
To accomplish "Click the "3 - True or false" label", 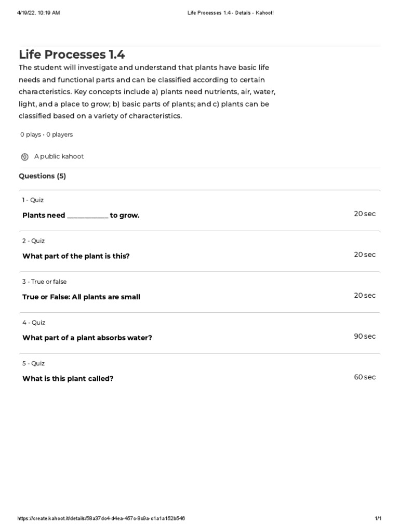I will click(x=45, y=282).
